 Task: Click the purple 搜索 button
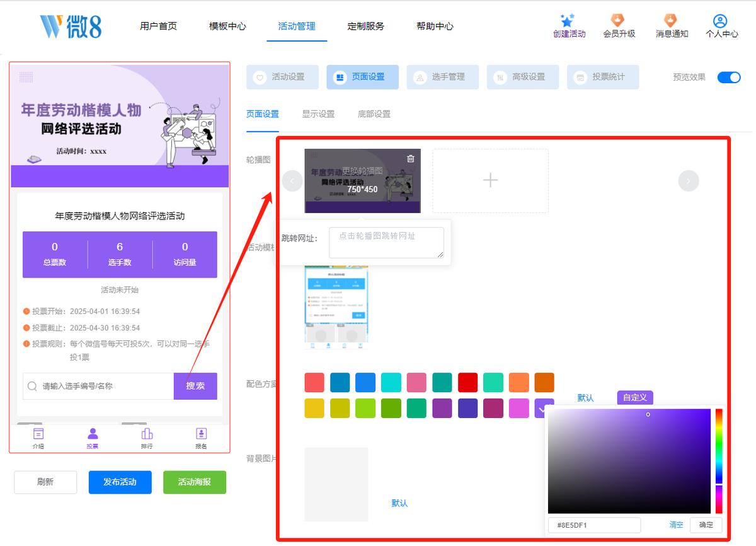click(195, 386)
